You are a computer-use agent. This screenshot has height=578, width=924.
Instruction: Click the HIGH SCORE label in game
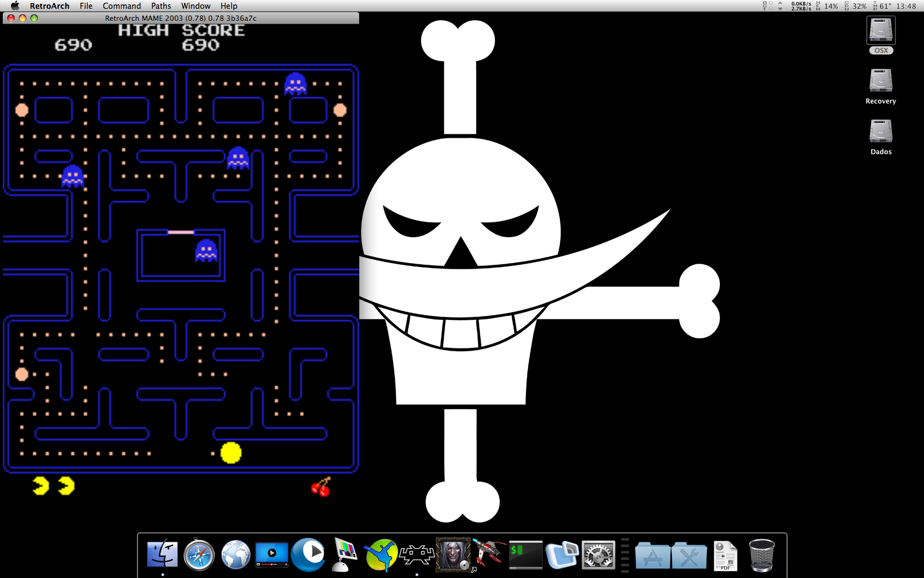click(x=182, y=30)
